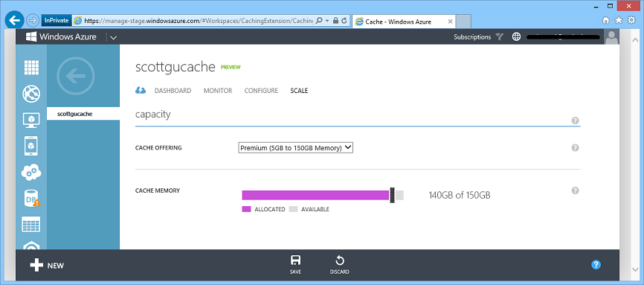The width and height of the screenshot is (644, 285).
Task: Click the help icon beside Cache Offering
Action: (x=575, y=147)
